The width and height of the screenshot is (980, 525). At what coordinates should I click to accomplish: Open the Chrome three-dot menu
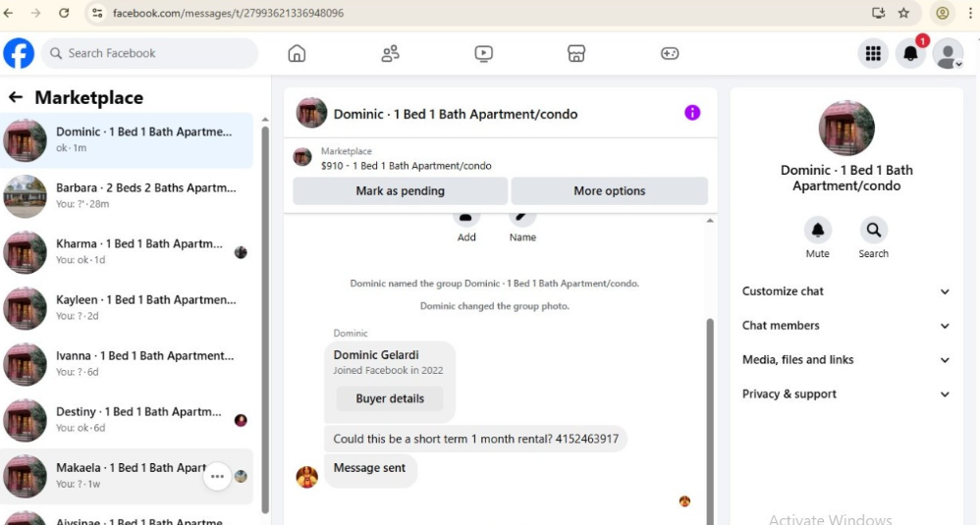coord(970,13)
